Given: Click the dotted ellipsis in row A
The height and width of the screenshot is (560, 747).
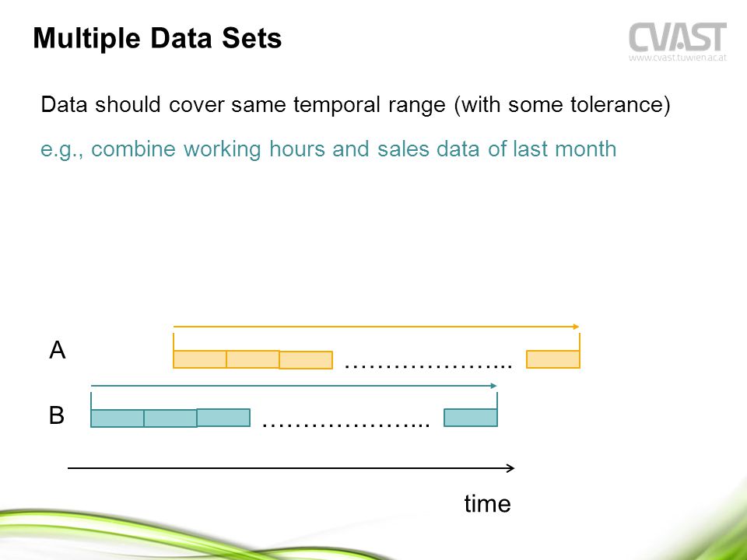Looking at the screenshot, I should click(x=428, y=366).
